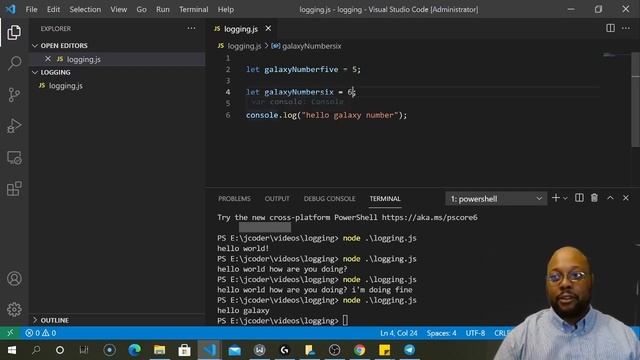Open Extensions view
This screenshot has width=640, height=360.
coord(14,189)
